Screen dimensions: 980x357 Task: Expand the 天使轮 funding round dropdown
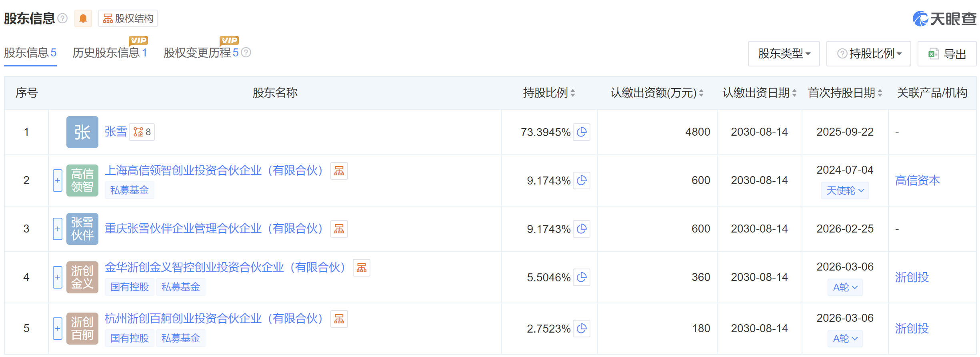click(x=845, y=191)
